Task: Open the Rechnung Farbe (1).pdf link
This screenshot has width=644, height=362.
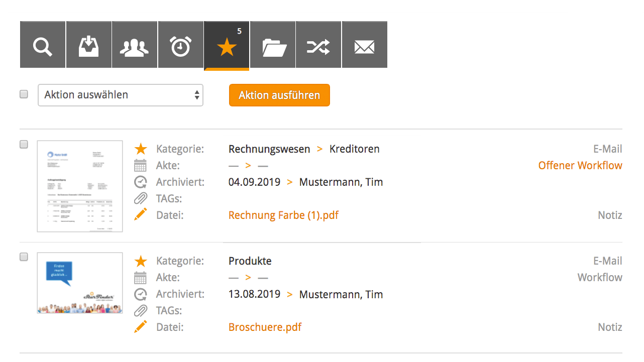Action: (283, 215)
